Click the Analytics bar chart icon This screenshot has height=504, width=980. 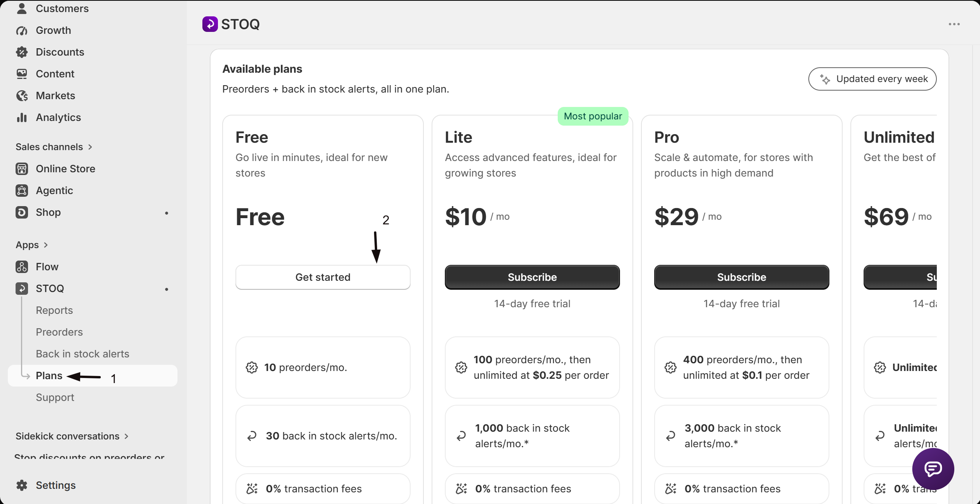point(22,117)
